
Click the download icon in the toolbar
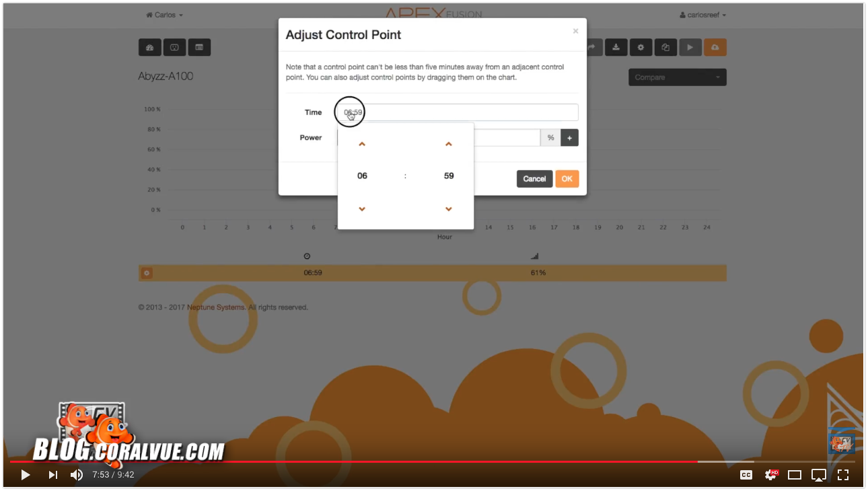[x=616, y=47]
